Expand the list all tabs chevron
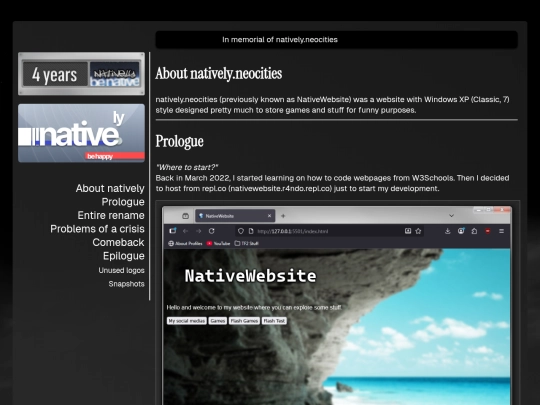The image size is (540, 405). point(451,216)
